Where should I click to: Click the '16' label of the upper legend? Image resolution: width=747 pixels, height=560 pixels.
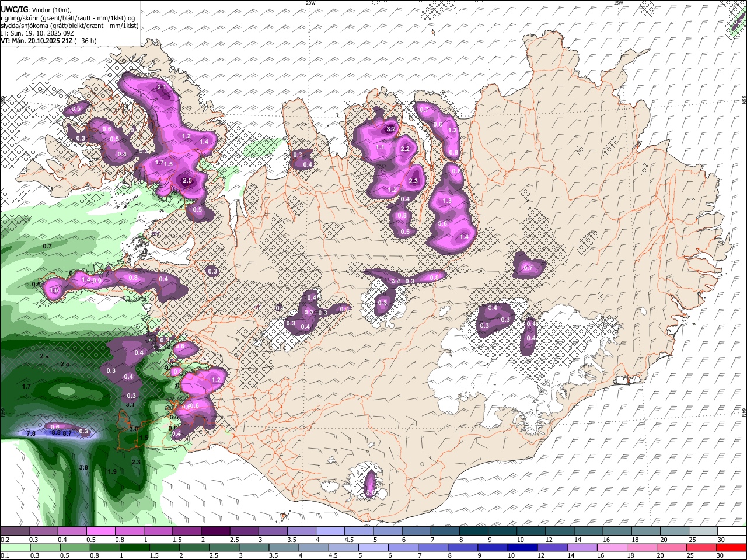606,540
